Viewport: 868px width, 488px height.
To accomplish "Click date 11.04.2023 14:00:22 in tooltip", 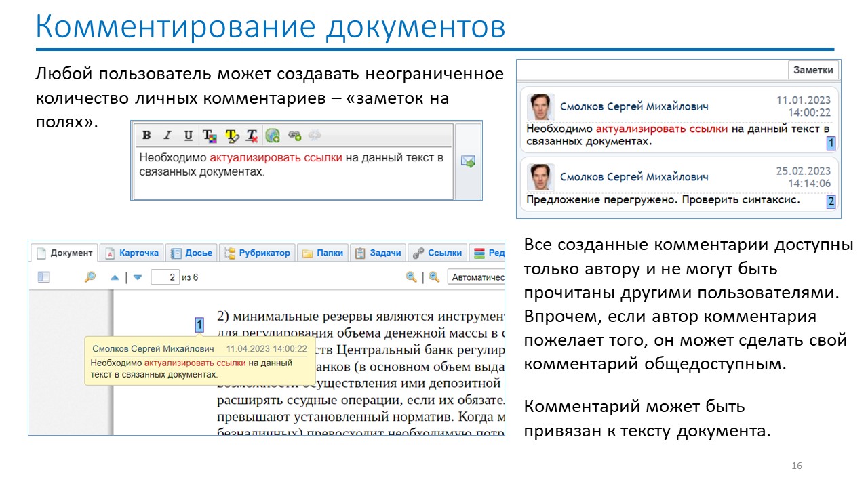I will (267, 348).
